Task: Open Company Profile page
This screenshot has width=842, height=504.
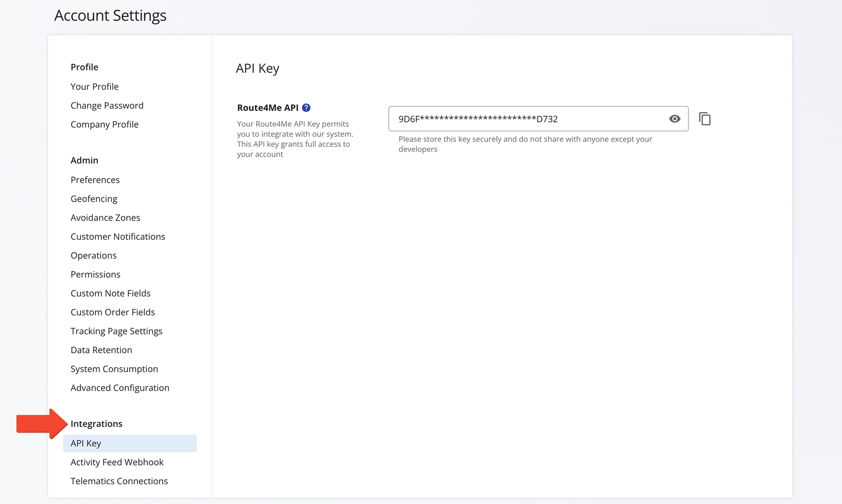Action: pyautogui.click(x=104, y=124)
